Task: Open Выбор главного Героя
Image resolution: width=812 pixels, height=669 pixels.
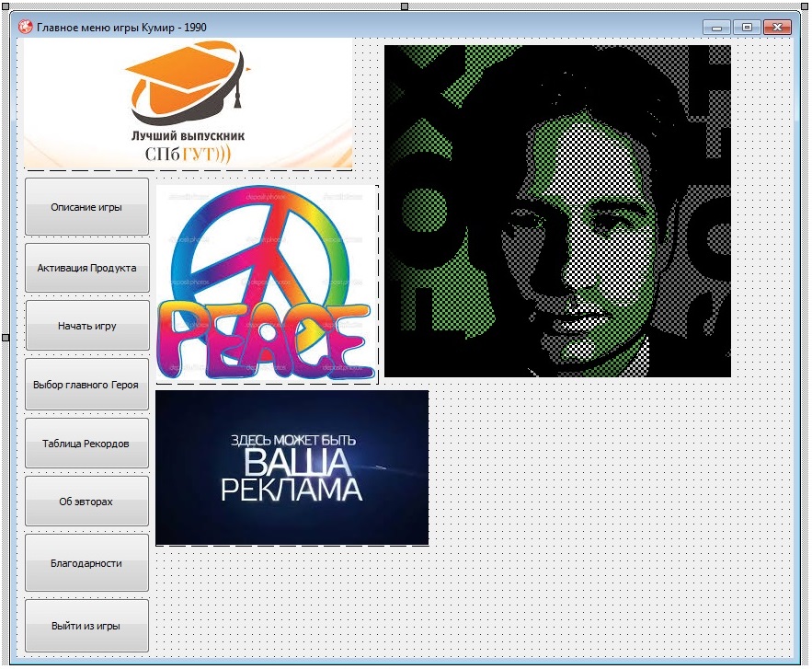Action: 87,385
